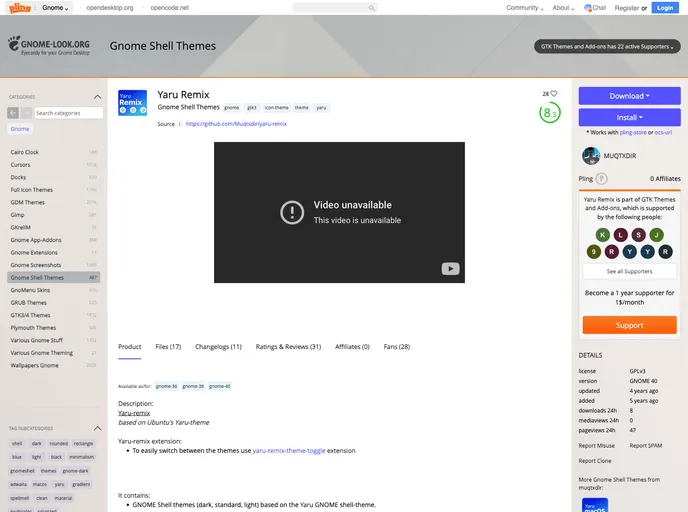The width and height of the screenshot is (688, 512).
Task: Click the Pling help question mark icon
Action: click(x=602, y=179)
